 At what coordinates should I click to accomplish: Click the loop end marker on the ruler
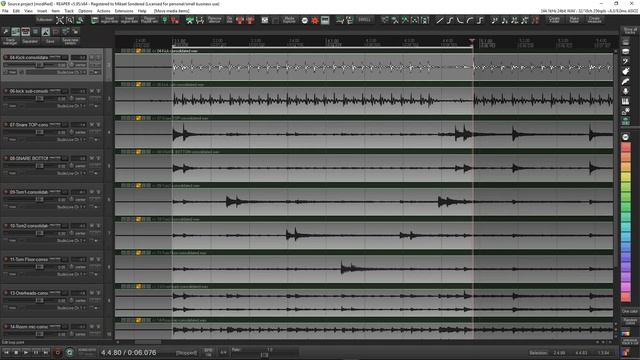coord(472,41)
